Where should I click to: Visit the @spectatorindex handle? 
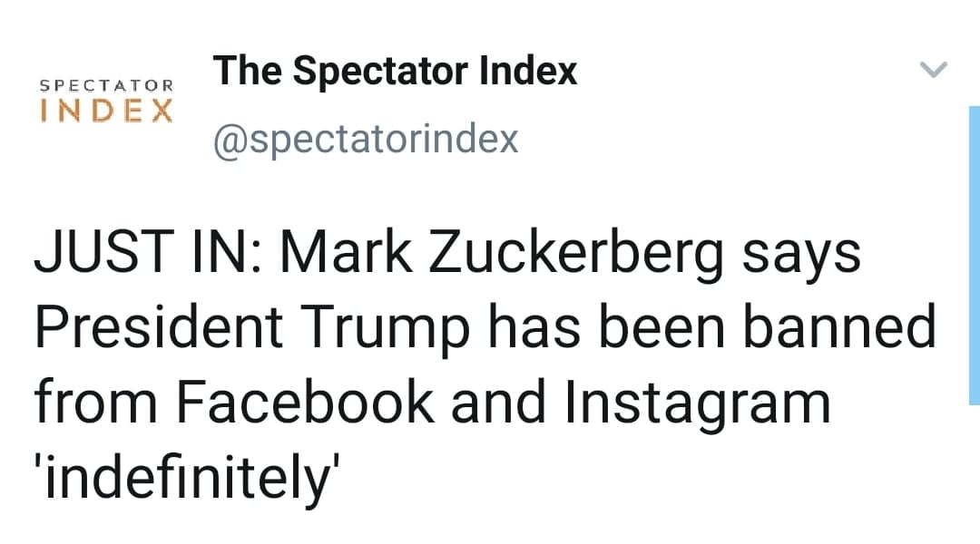pos(366,139)
